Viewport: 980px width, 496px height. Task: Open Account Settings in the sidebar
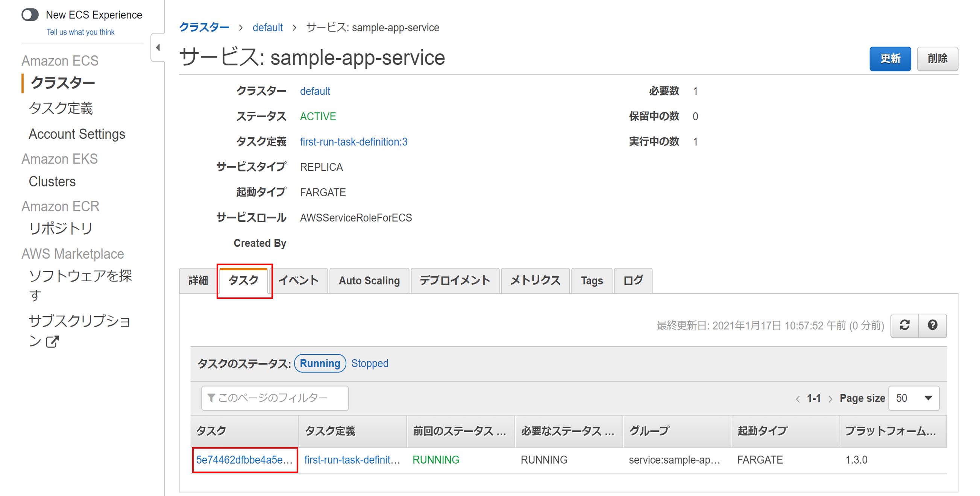pyautogui.click(x=77, y=134)
